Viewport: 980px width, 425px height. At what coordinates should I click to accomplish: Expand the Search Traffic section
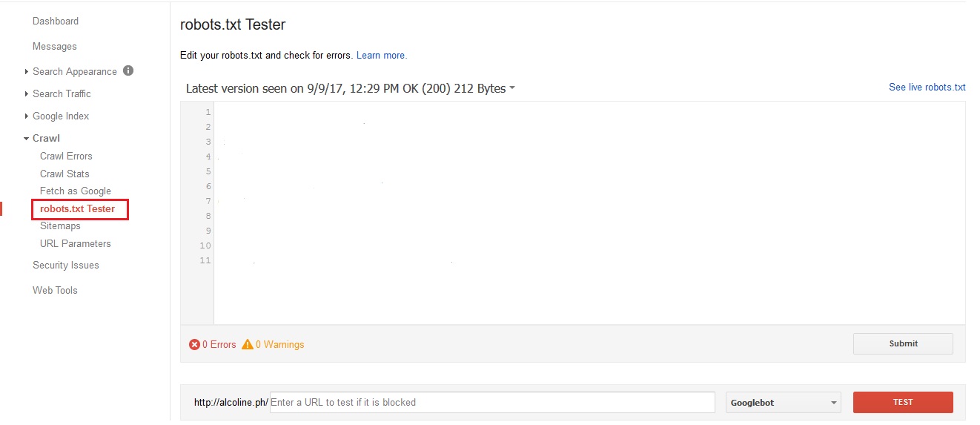62,93
